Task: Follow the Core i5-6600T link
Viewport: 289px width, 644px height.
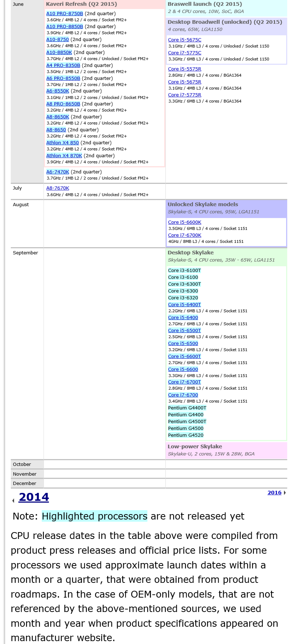Action: 185,357
